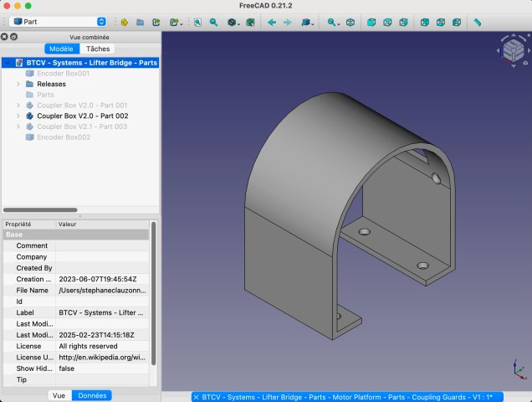Expand Coupler Box V2.0 - Part 002
Screen dimensions: 532x402
point(18,116)
